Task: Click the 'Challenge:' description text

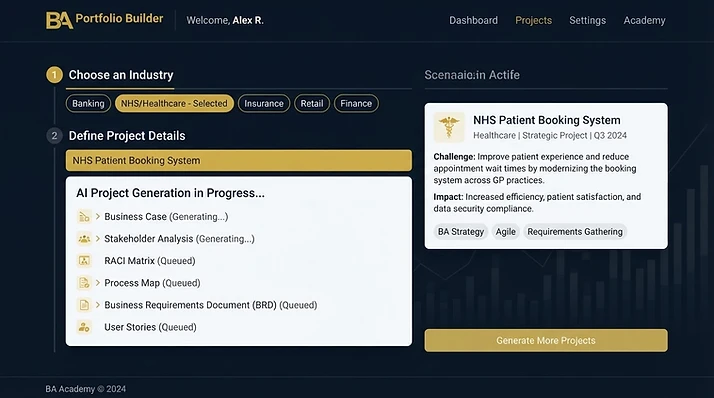Action: 535,168
